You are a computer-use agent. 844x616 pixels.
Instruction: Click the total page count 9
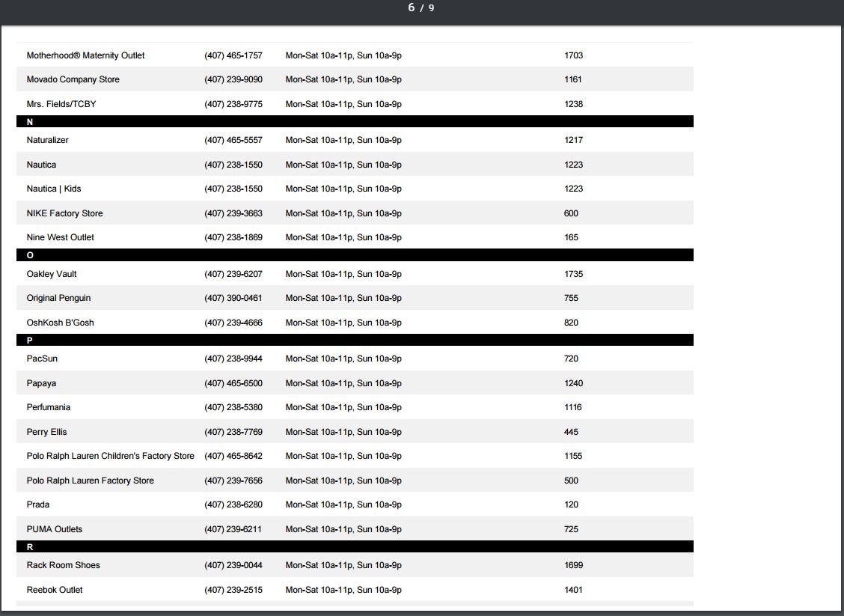click(x=431, y=8)
